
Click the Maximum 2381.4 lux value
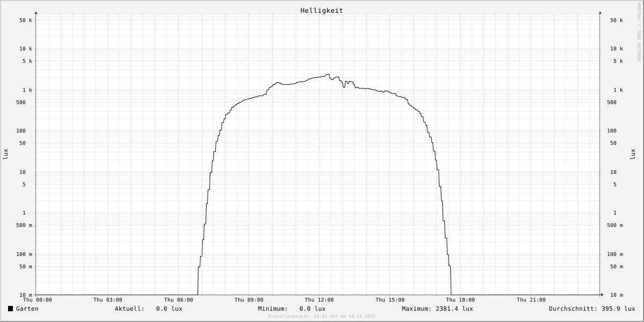455,309
